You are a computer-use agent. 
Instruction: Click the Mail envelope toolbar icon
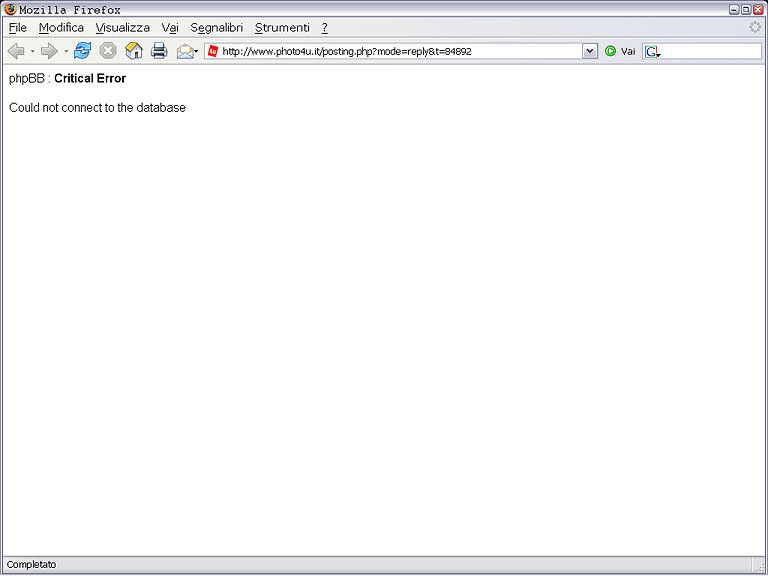185,51
